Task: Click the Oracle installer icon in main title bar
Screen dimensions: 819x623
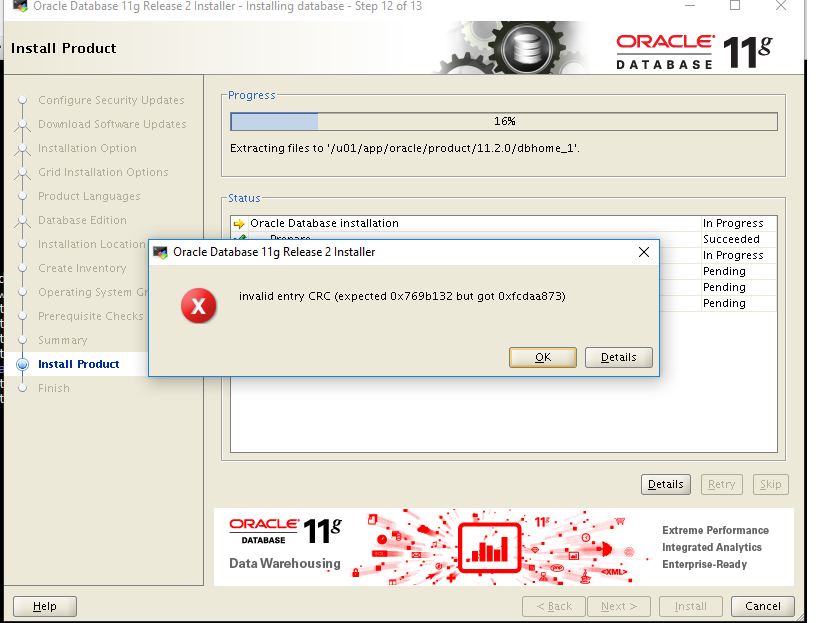Action: pos(20,6)
